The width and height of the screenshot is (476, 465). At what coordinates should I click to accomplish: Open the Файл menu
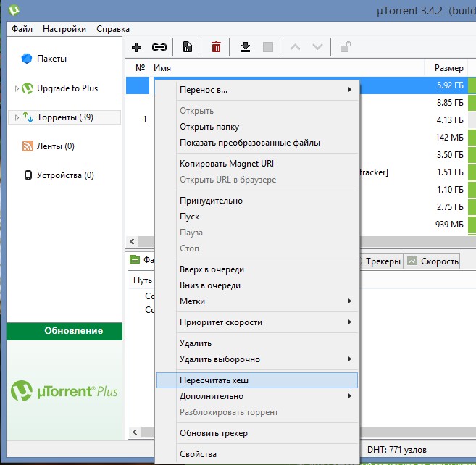[x=22, y=29]
